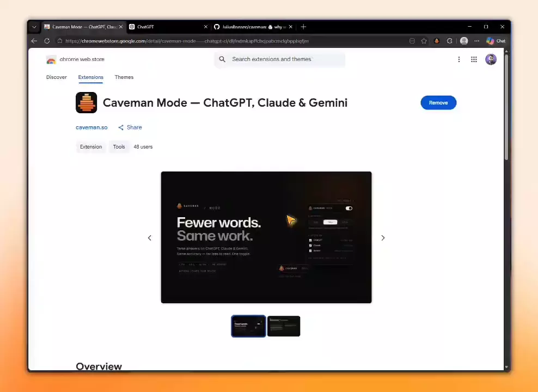Open the Google apps grid
The image size is (538, 392).
(474, 59)
